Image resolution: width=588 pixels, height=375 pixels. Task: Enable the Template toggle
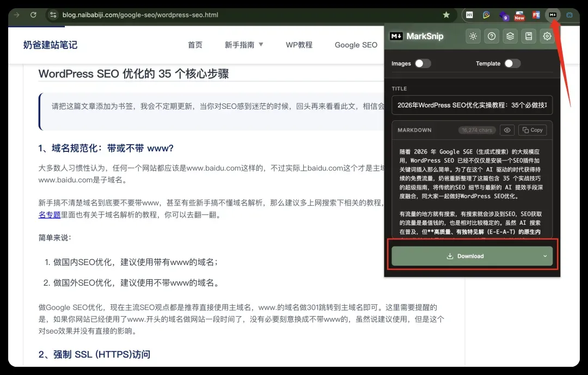coord(512,64)
